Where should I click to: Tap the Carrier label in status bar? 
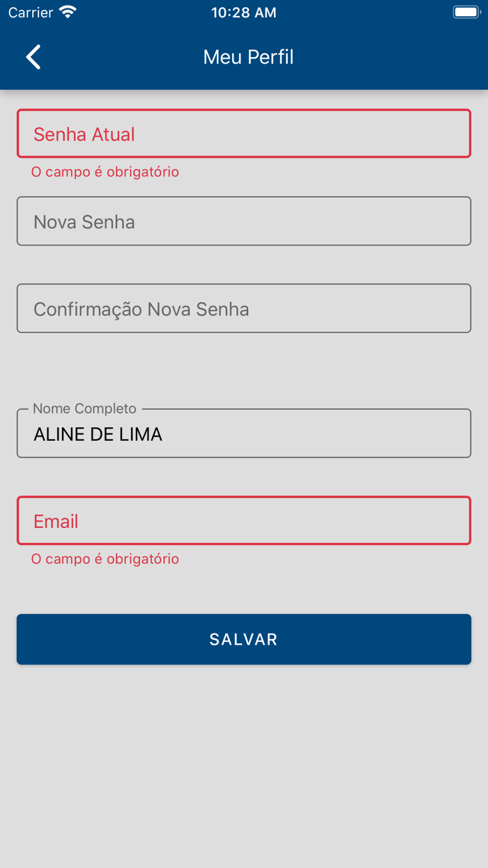31,13
